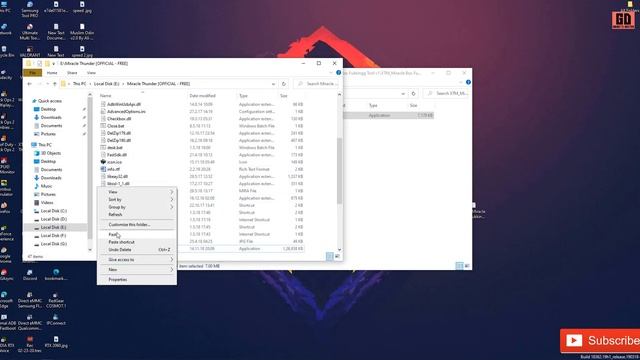Sort files by the Type column header
The height and width of the screenshot is (360, 640).
pos(244,96)
